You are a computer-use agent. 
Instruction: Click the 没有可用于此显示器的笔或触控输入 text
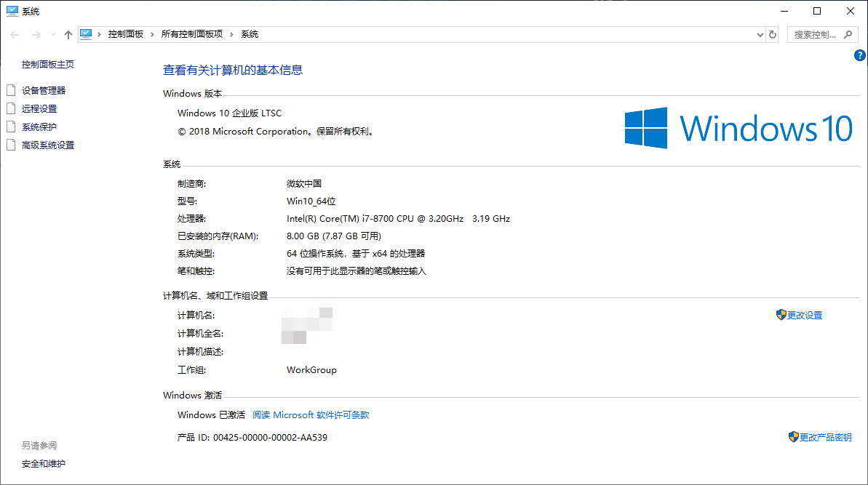point(357,271)
